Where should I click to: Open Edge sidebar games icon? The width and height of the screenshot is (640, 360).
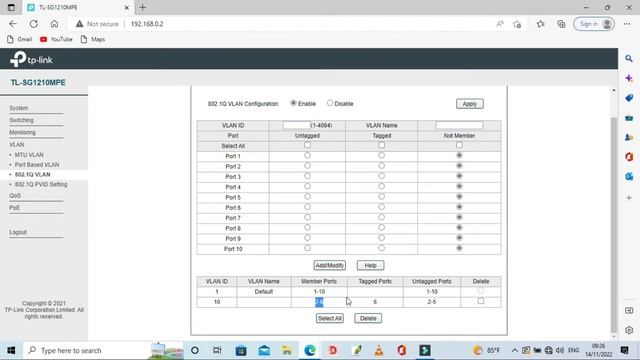(x=629, y=138)
